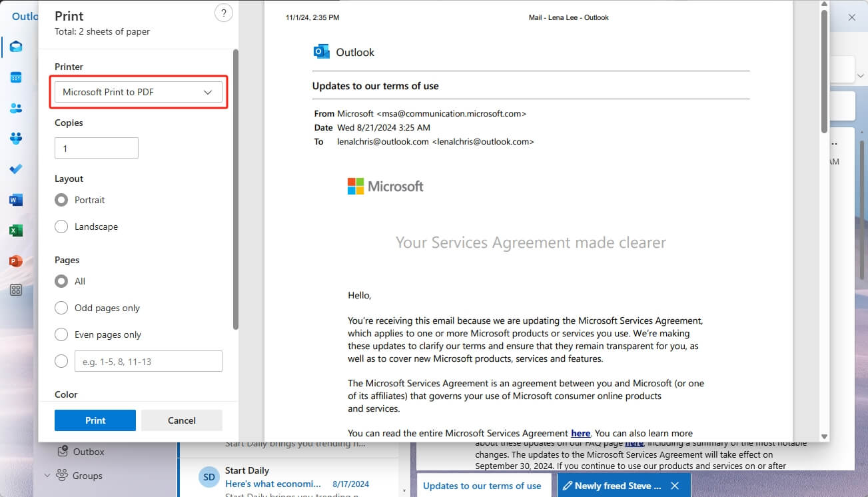Launch PowerPoint from the Outlook sidebar
The width and height of the screenshot is (868, 497).
point(16,261)
